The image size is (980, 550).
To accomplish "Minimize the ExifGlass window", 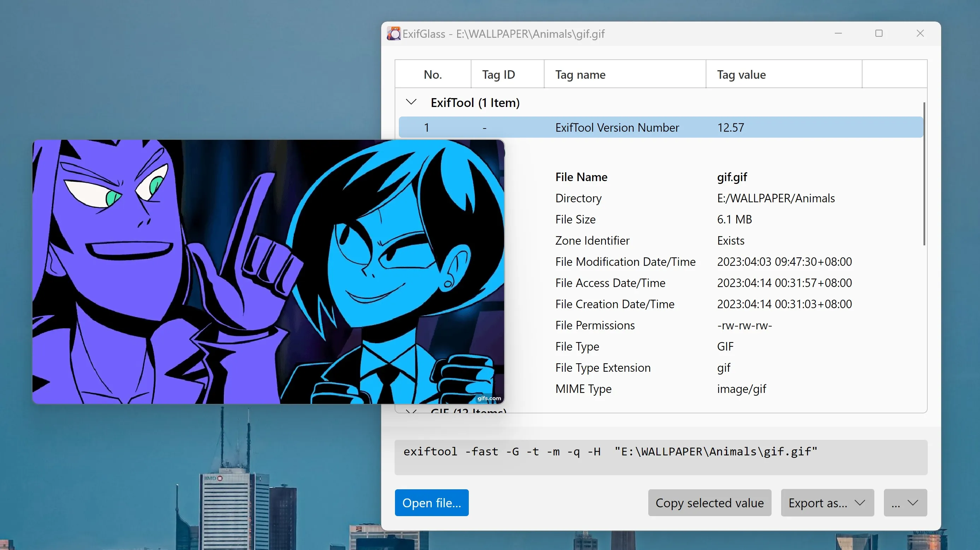I will point(838,34).
